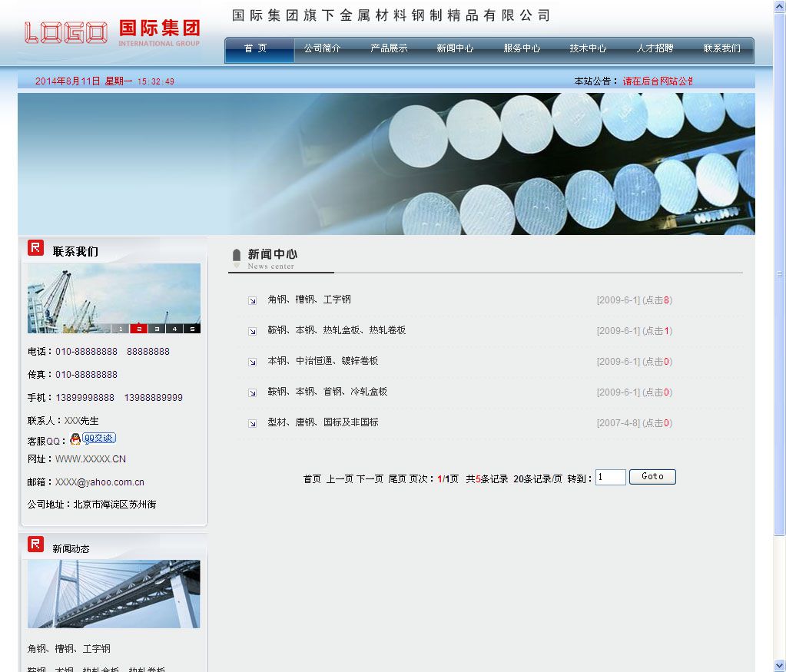The height and width of the screenshot is (672, 786).
Task: Click the 技术中心 navigation item
Action: coord(588,48)
